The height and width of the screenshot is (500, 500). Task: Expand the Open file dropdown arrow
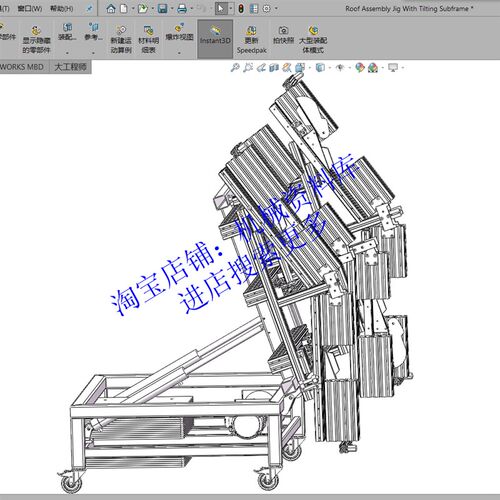pyautogui.click(x=152, y=8)
